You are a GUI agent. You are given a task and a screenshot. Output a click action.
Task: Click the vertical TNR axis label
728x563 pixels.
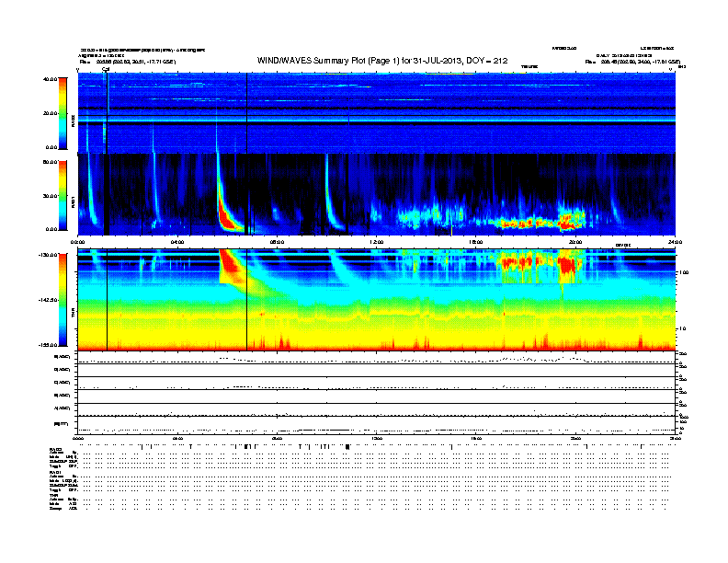pos(74,315)
